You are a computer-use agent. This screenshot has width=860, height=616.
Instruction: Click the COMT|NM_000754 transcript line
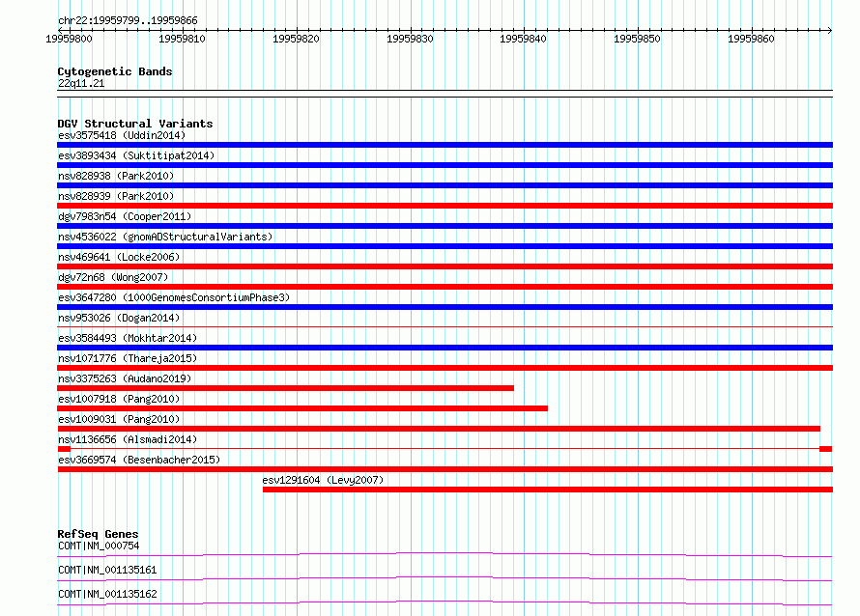444,554
